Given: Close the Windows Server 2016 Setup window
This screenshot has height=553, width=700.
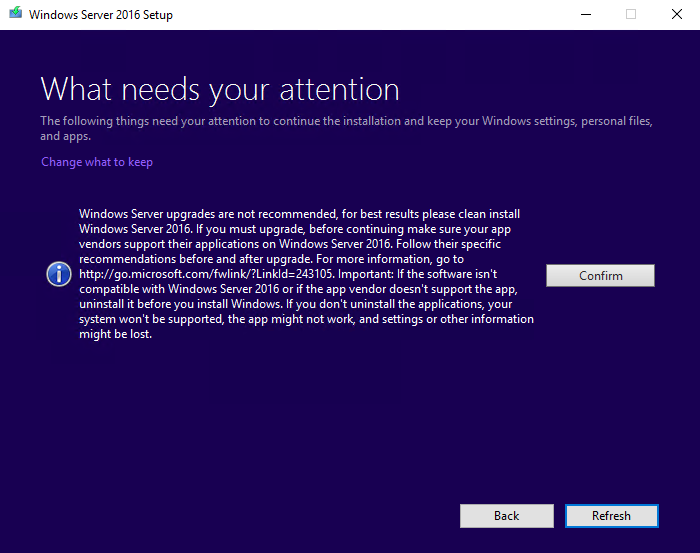Looking at the screenshot, I should pos(677,15).
